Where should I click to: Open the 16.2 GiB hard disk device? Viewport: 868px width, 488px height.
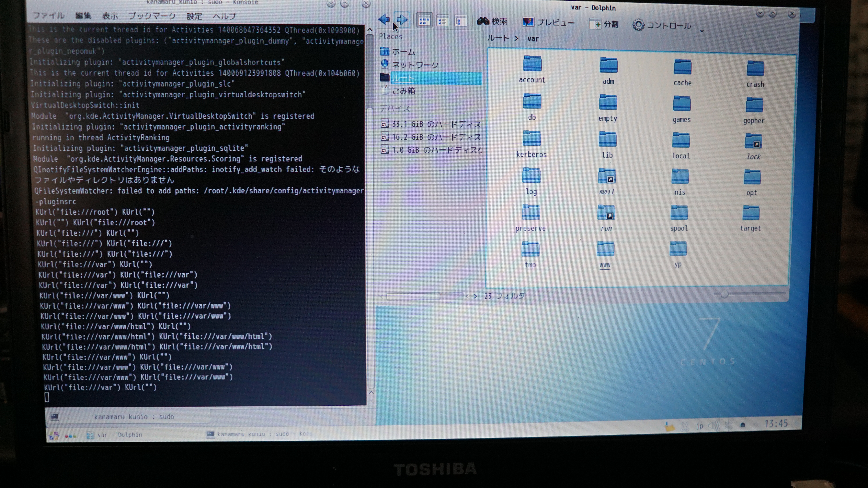431,137
